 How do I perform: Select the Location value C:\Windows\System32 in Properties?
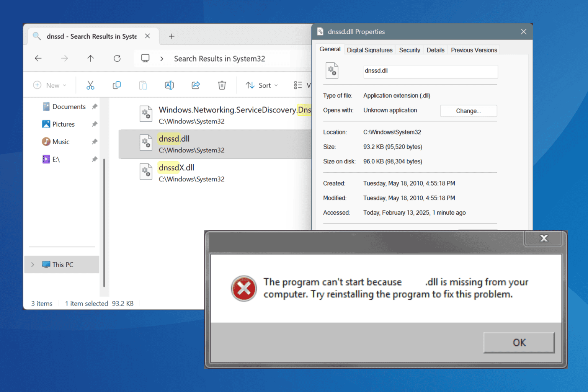tap(392, 132)
